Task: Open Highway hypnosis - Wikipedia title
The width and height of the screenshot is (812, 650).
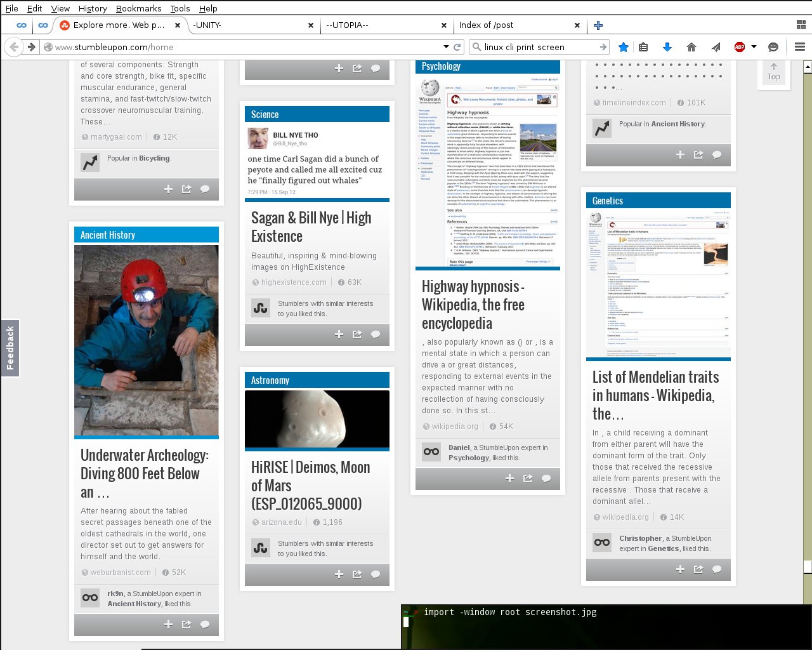Action: [473, 305]
